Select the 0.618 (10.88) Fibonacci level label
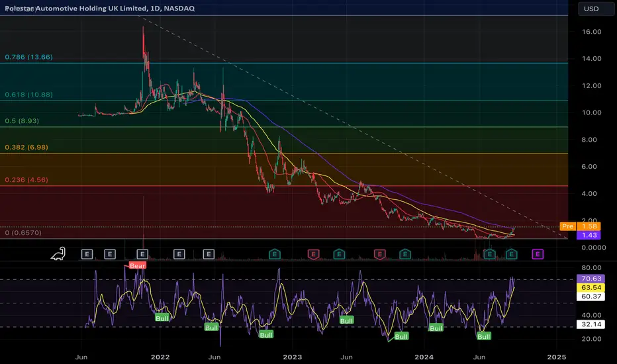 click(x=28, y=95)
